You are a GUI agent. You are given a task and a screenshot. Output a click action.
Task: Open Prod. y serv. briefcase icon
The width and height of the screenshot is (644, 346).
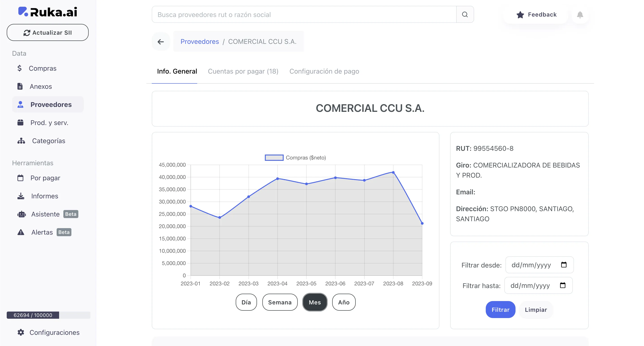tap(21, 122)
